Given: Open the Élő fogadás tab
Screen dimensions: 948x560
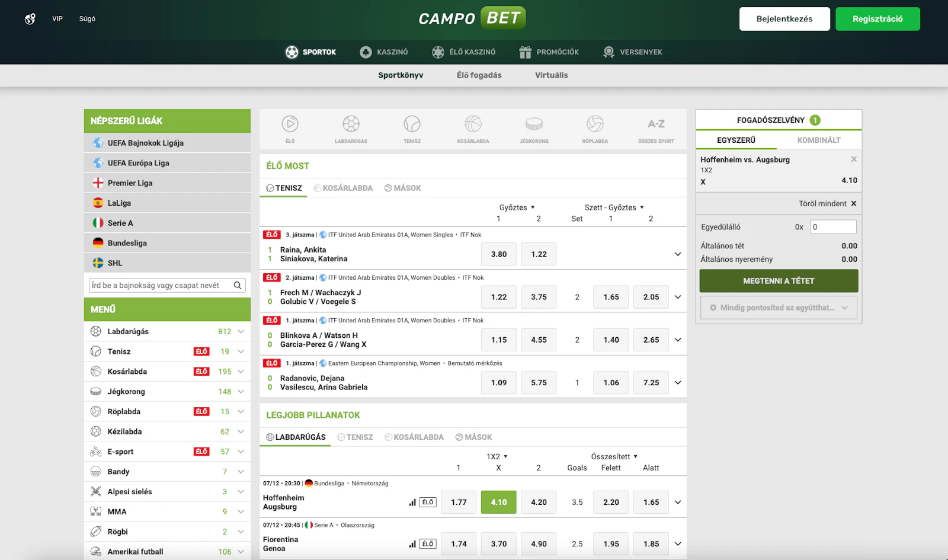Looking at the screenshot, I should 479,75.
